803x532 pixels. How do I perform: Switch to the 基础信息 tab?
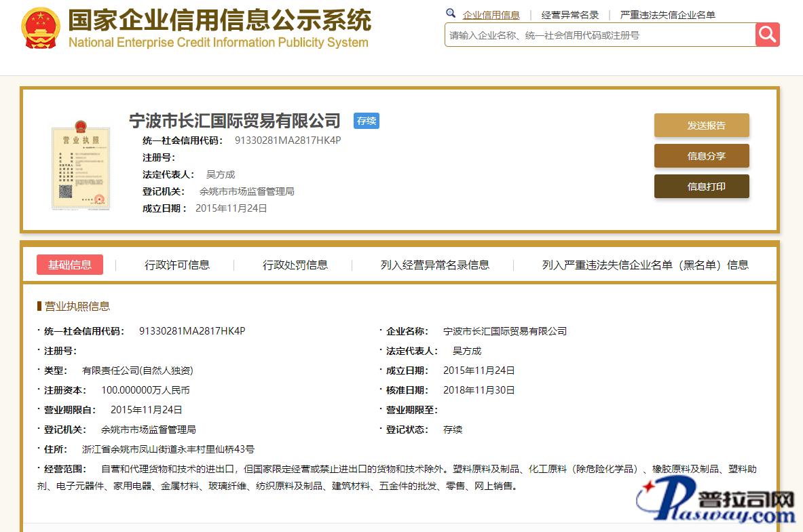pyautogui.click(x=70, y=265)
